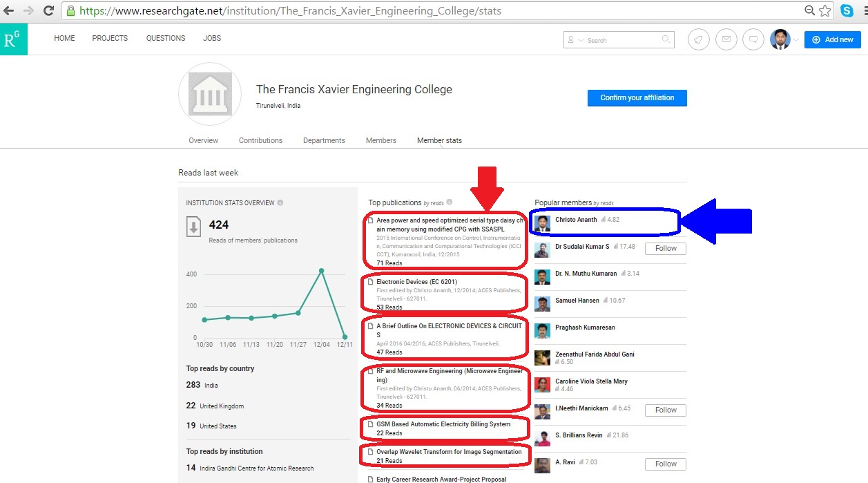Viewport: 868px width, 483px height.
Task: Switch to the Members tab
Action: pyautogui.click(x=381, y=140)
